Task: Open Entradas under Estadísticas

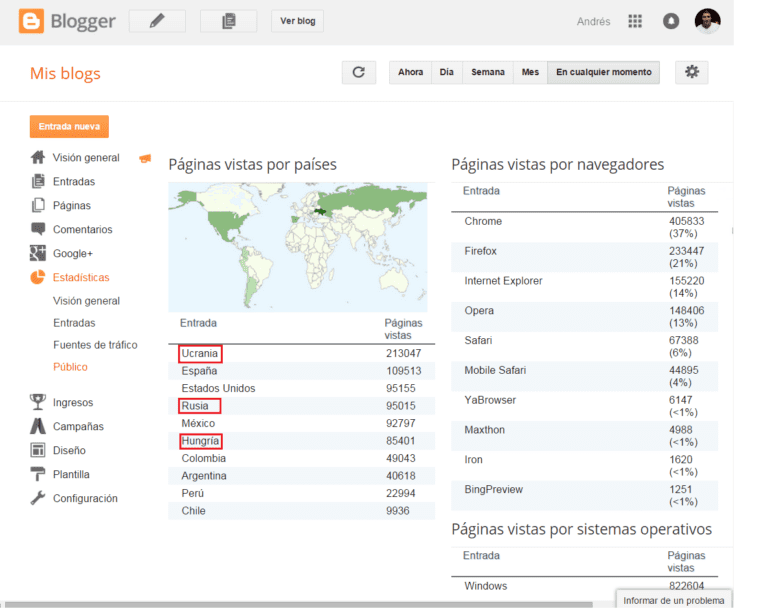Action: tap(74, 323)
